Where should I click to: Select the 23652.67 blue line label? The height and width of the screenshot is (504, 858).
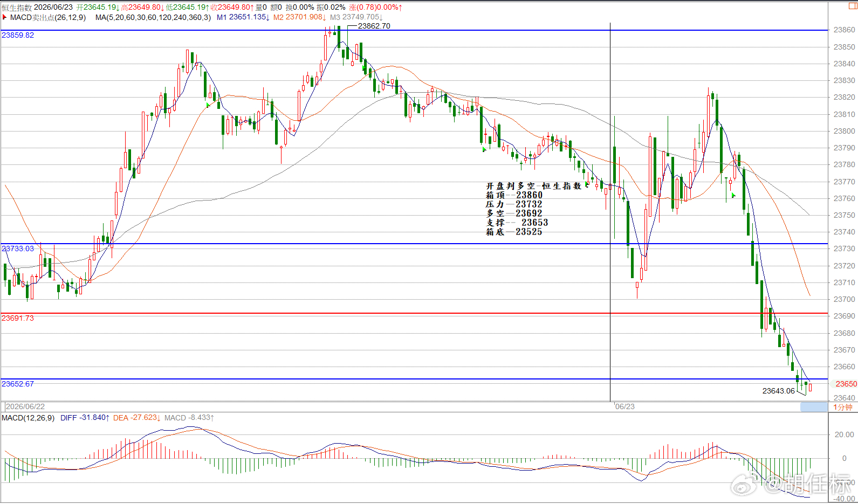pos(18,384)
